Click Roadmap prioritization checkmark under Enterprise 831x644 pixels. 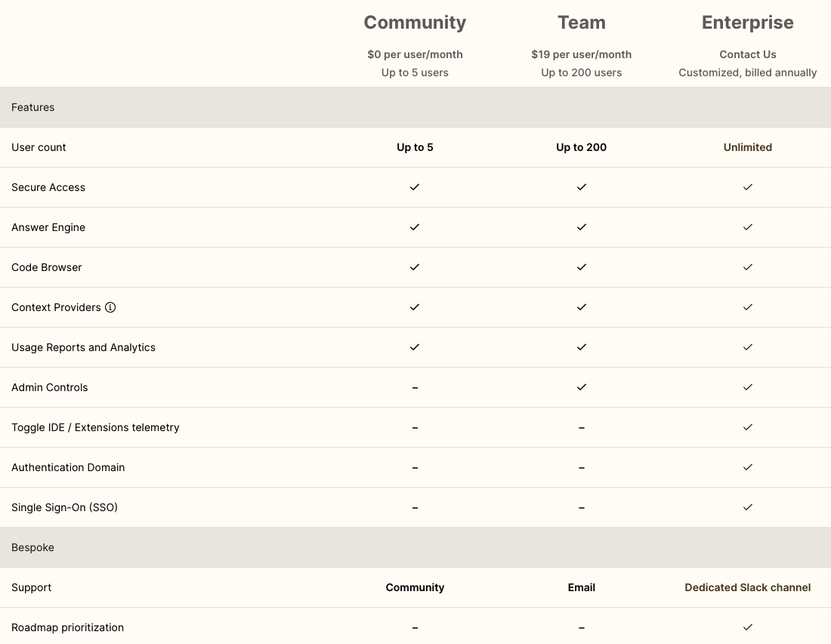coord(748,627)
